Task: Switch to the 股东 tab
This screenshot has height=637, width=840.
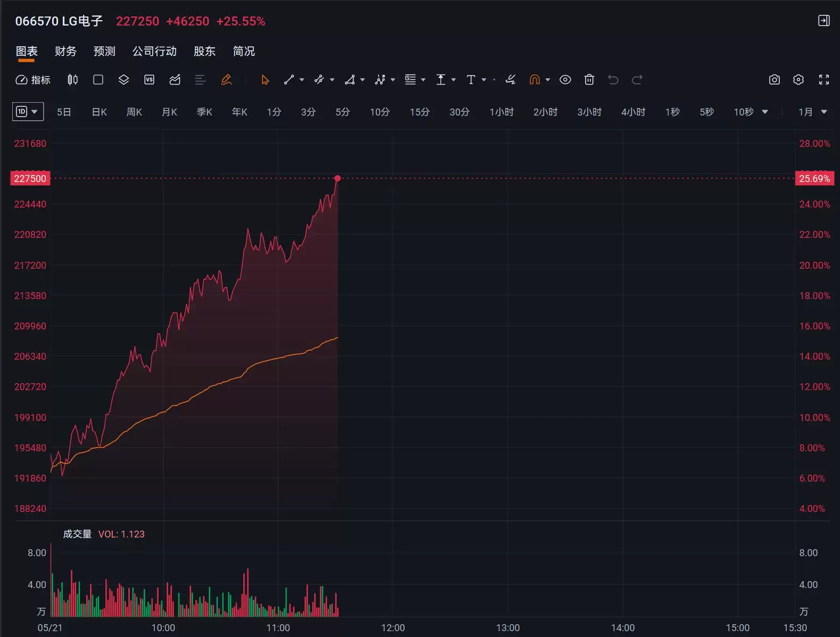Action: tap(204, 51)
